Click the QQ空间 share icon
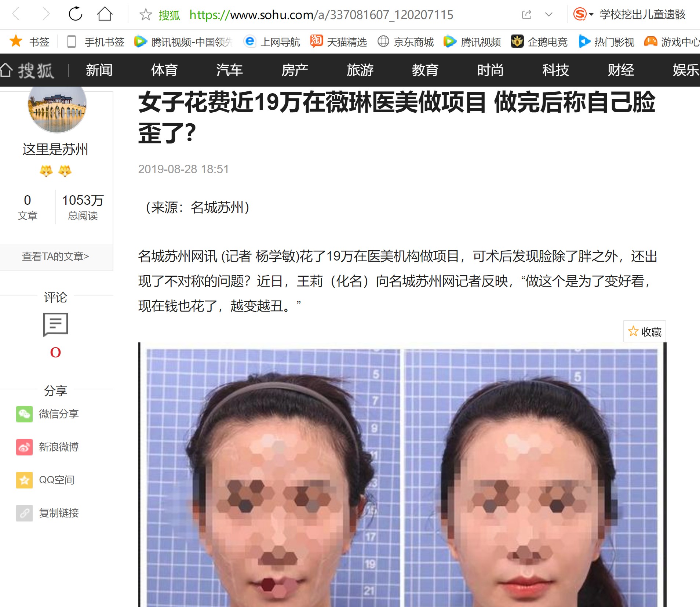The image size is (700, 607). coord(24,480)
